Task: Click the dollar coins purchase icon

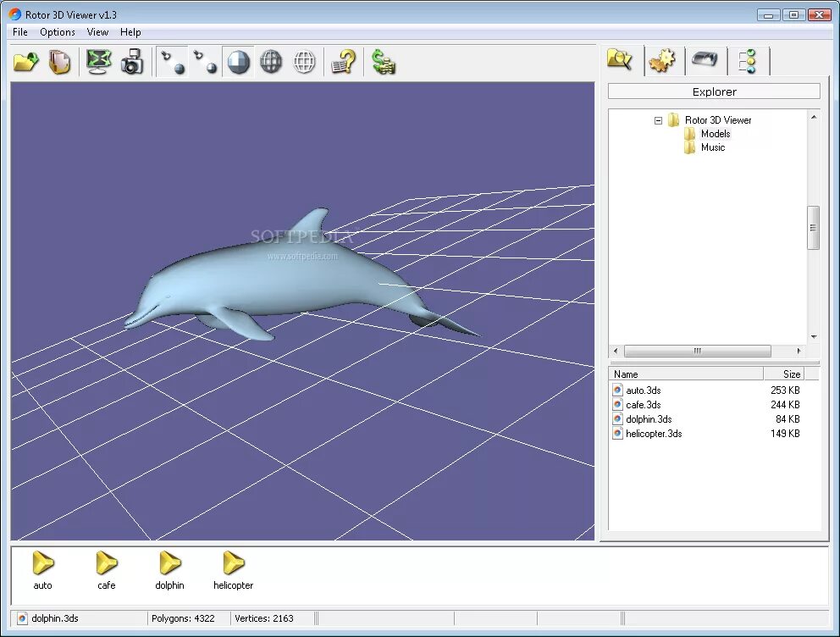Action: (x=384, y=62)
